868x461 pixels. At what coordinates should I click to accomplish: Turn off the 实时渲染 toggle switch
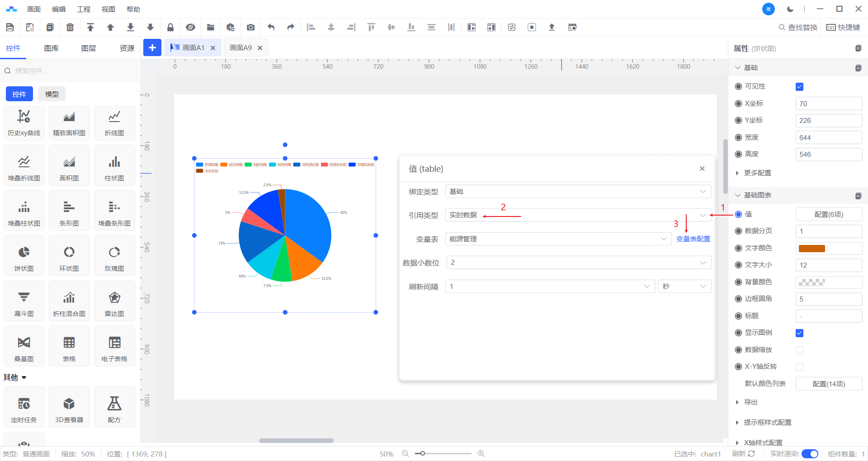point(809,454)
